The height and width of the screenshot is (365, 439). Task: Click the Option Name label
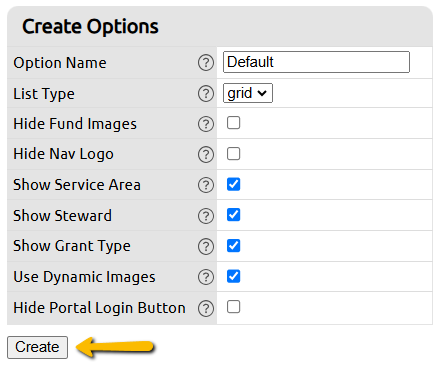pyautogui.click(x=60, y=63)
